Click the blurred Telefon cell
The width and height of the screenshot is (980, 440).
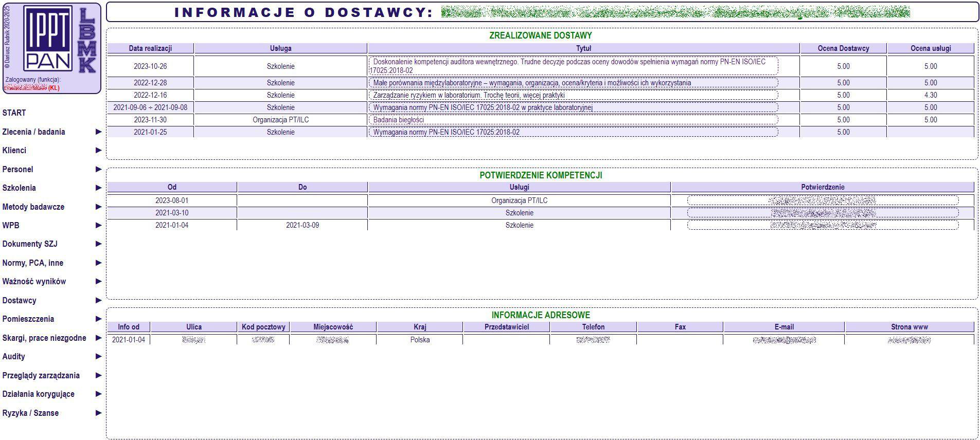coord(593,340)
